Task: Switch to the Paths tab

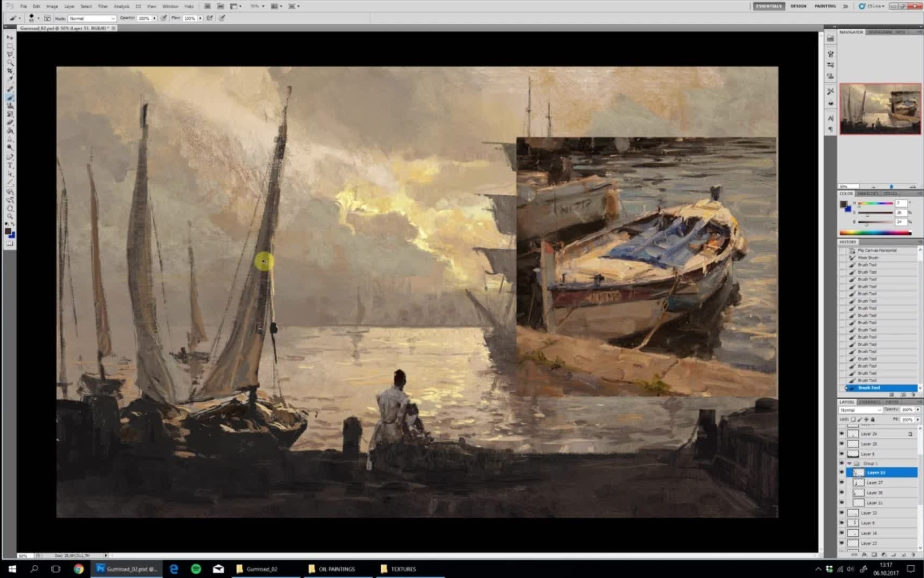Action: (x=892, y=402)
